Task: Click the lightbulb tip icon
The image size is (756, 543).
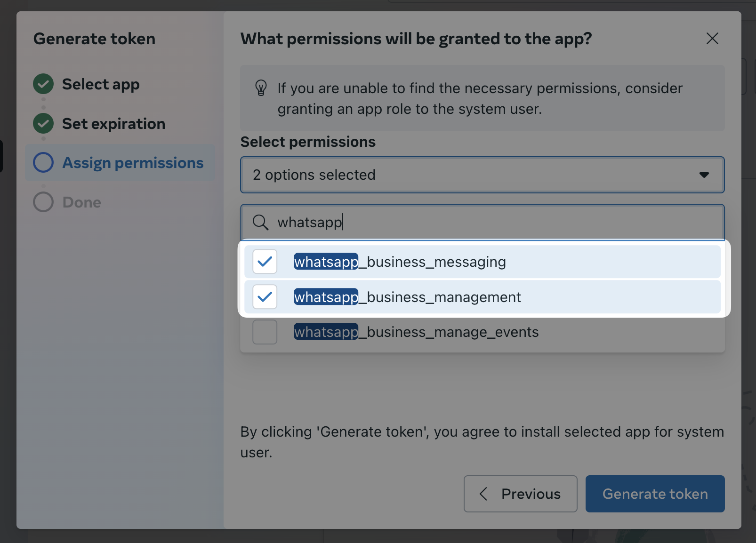Action: click(261, 88)
